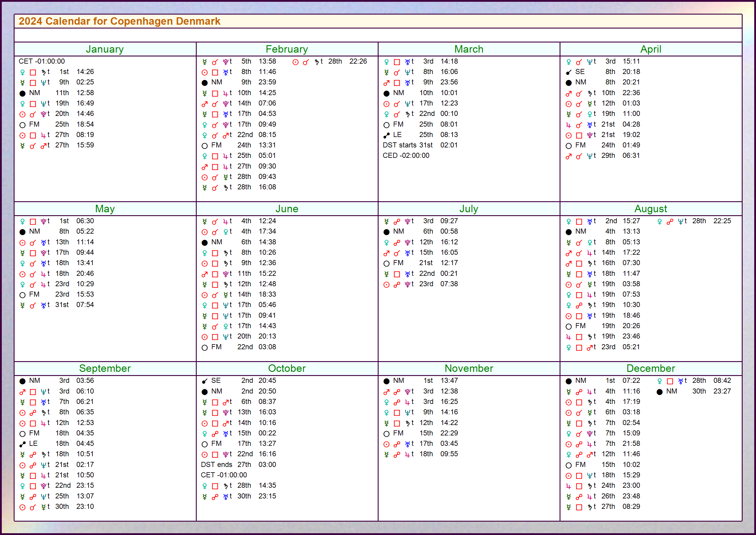Click date 18th in November 09:55 row
Image resolution: width=756 pixels, height=535 pixels.
(426, 454)
